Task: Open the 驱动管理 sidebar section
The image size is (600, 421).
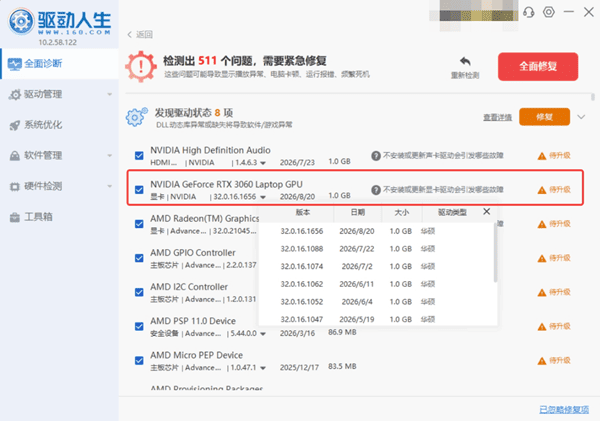Action: [59, 94]
